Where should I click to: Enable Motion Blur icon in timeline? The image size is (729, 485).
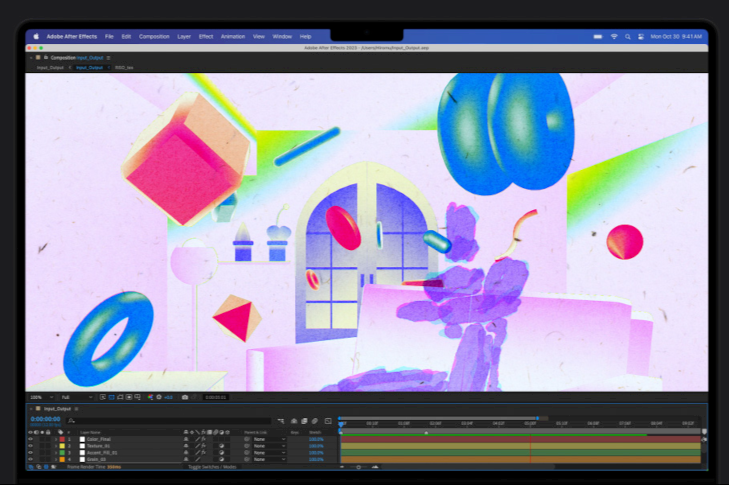[x=315, y=421]
